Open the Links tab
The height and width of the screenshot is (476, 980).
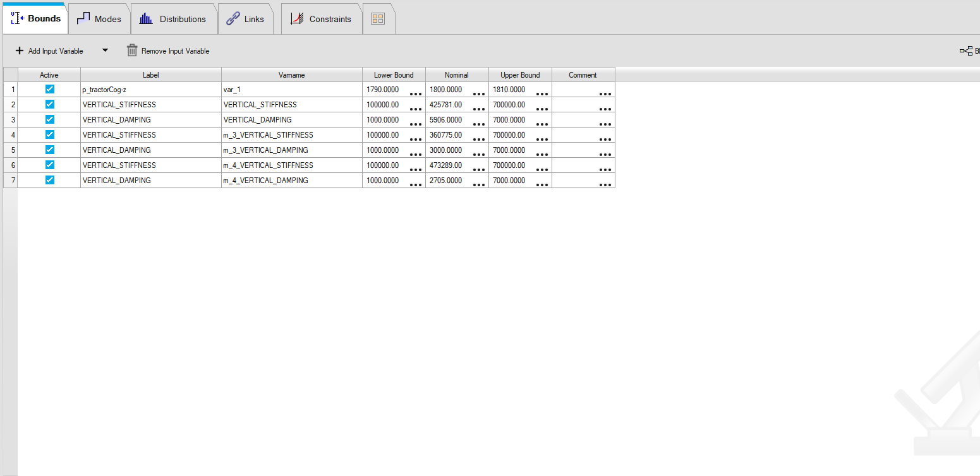pyautogui.click(x=245, y=19)
